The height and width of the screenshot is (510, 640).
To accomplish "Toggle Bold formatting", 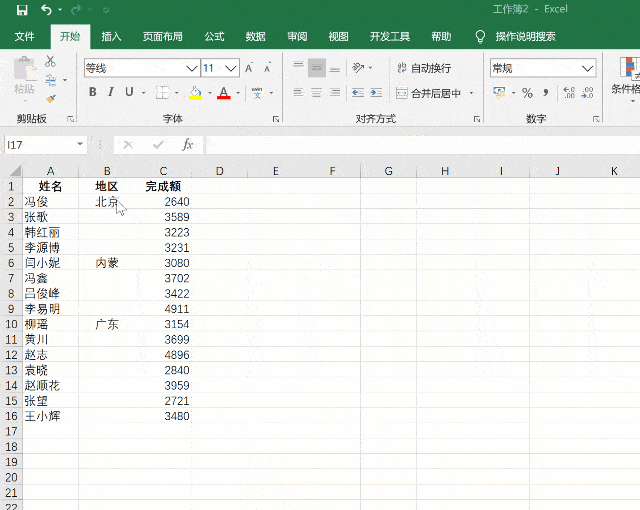I will (93, 93).
